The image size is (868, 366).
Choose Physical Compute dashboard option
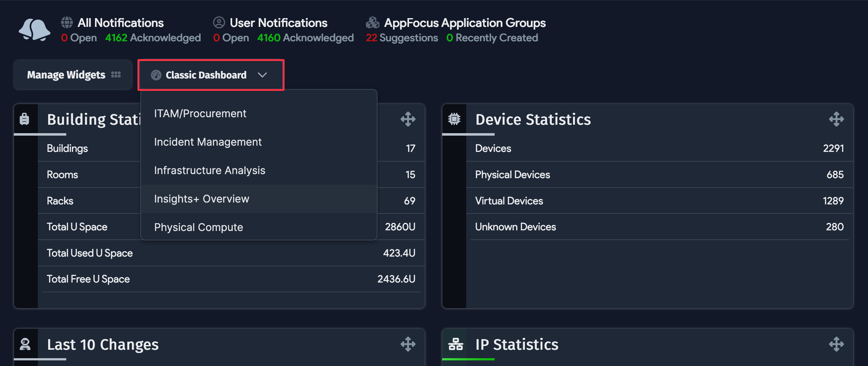pos(198,227)
